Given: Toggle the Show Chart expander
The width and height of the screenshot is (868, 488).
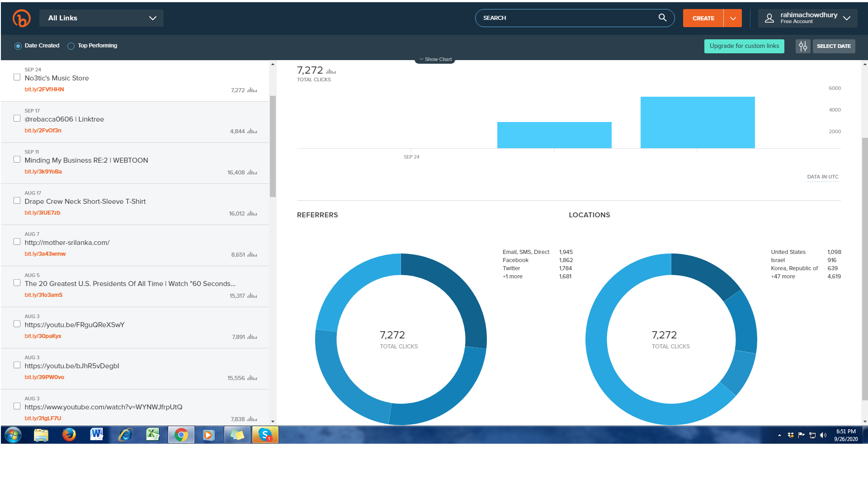Looking at the screenshot, I should [435, 59].
